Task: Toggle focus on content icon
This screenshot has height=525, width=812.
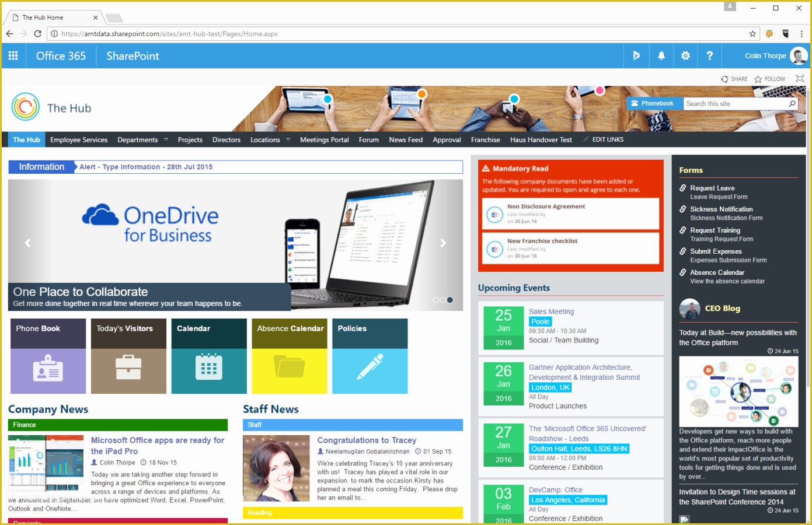Action: [x=800, y=79]
